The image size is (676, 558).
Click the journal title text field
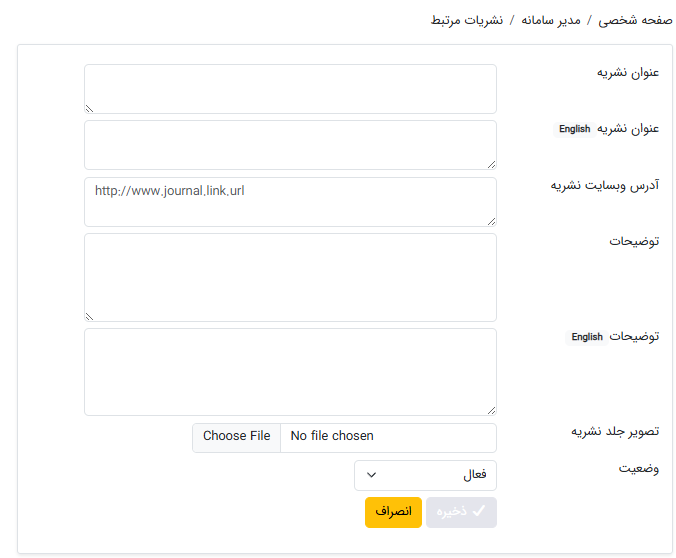point(290,89)
